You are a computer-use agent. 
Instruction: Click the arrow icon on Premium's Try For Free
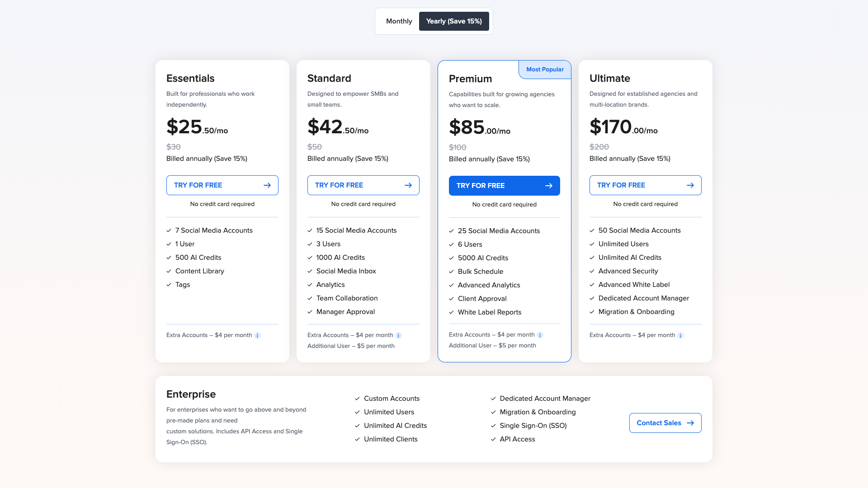pyautogui.click(x=549, y=185)
